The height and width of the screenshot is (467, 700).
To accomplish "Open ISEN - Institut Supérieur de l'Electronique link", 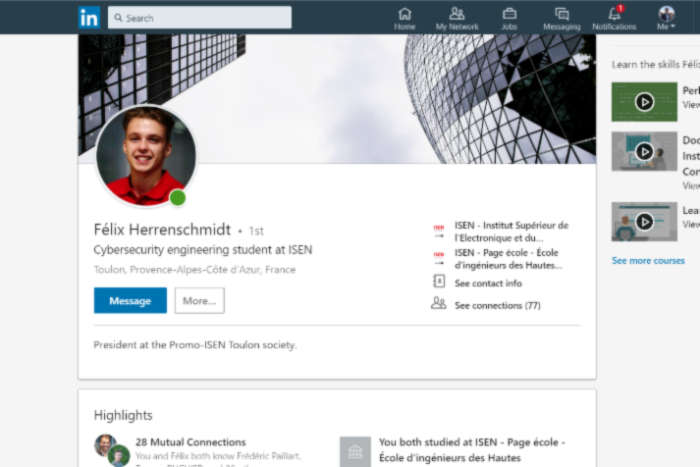I will (512, 231).
